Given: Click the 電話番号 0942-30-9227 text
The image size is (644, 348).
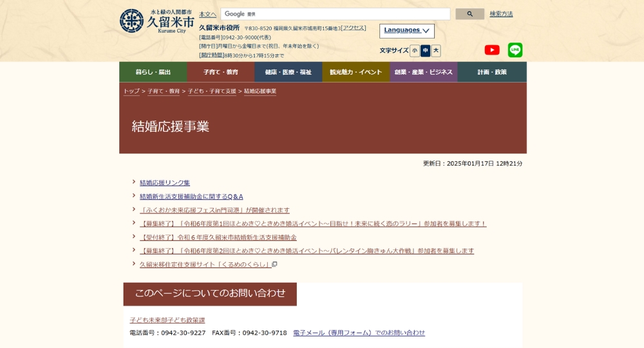Looking at the screenshot, I should pyautogui.click(x=167, y=333).
